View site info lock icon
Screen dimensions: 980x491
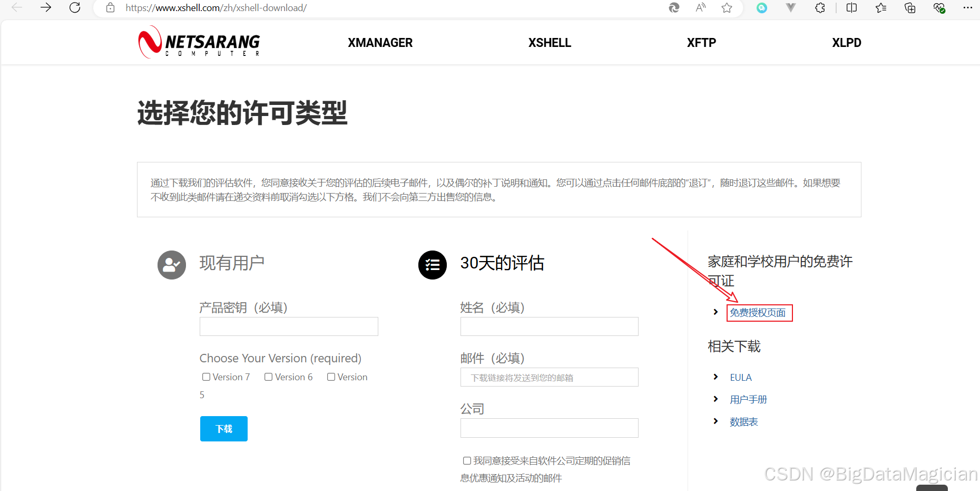[110, 7]
